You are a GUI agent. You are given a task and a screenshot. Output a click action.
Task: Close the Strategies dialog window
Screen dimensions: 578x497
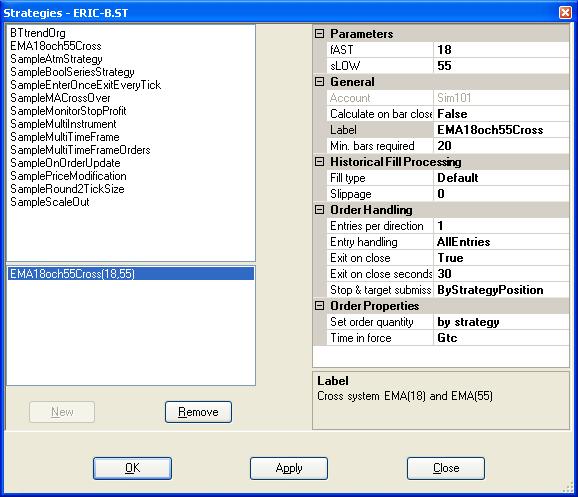click(x=565, y=13)
